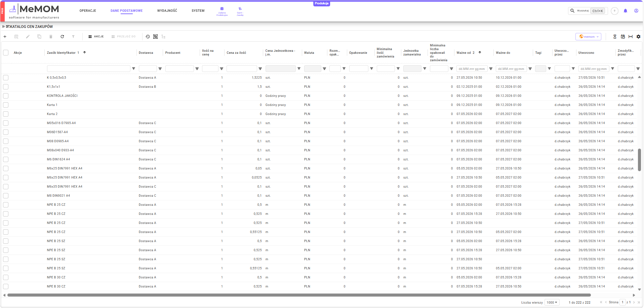
Task: Open the user profile icon
Action: 636,11
